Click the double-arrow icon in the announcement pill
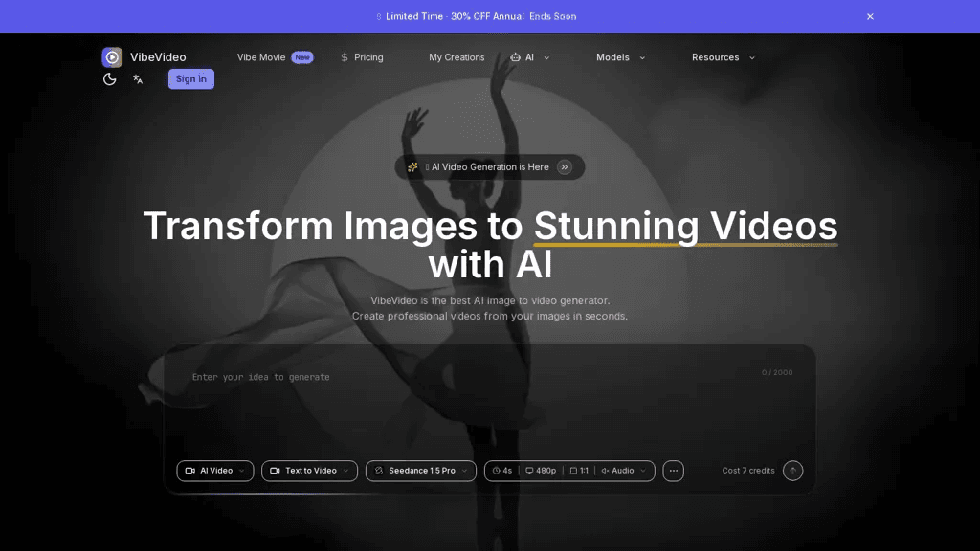This screenshot has height=551, width=980. pyautogui.click(x=565, y=166)
